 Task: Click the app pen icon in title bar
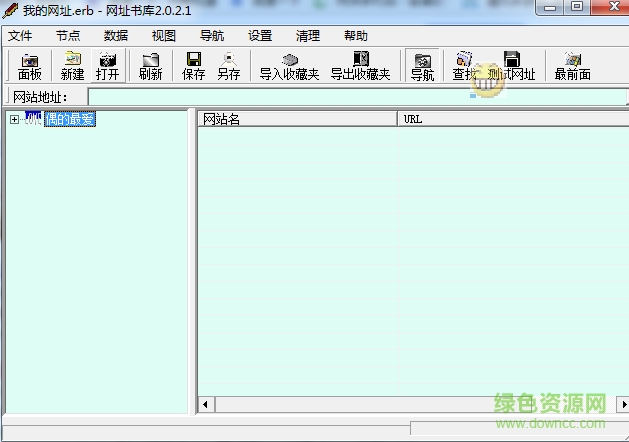point(10,10)
